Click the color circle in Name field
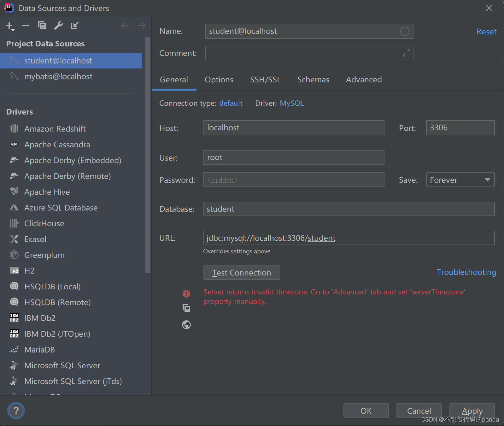Screen dimensions: 504x426 pyautogui.click(x=405, y=31)
